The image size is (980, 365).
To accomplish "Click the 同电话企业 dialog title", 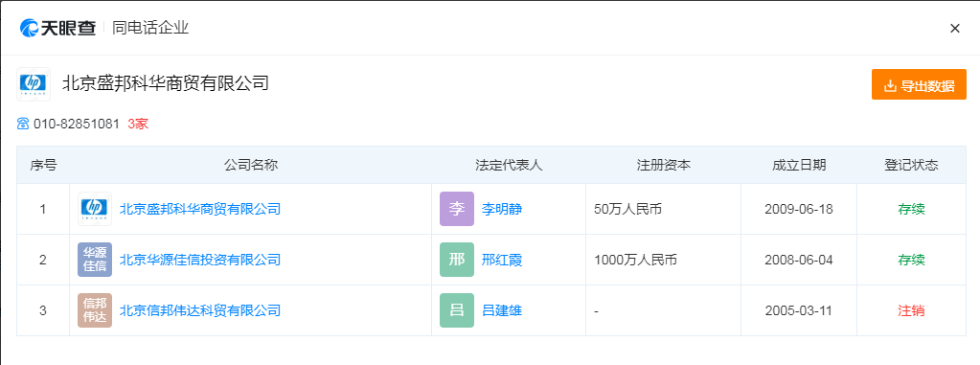I will click(x=150, y=28).
